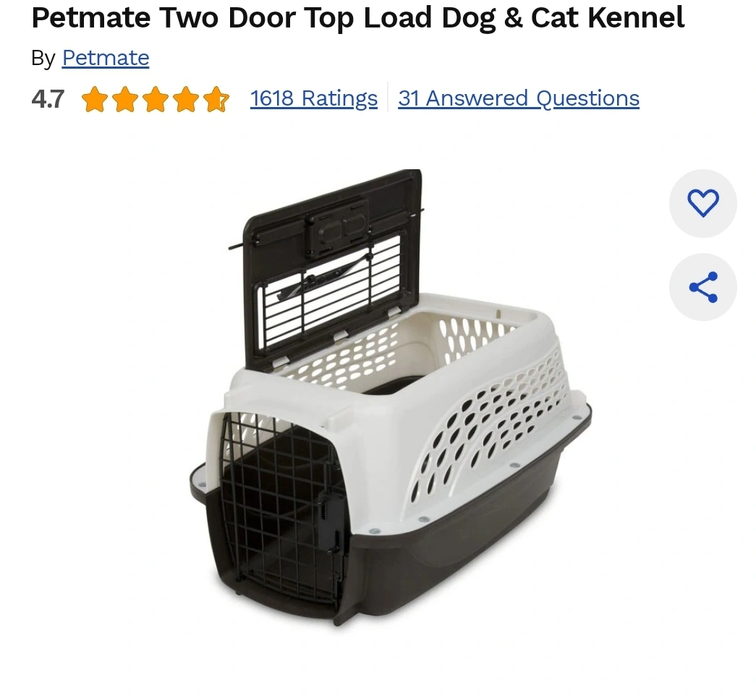Click the word "Ratings" in the ratings link

point(339,98)
